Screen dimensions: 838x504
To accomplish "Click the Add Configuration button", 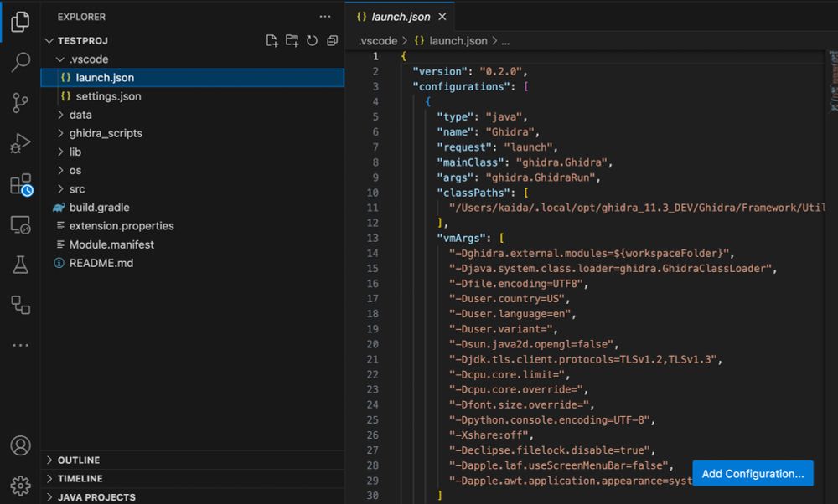I will [x=753, y=474].
